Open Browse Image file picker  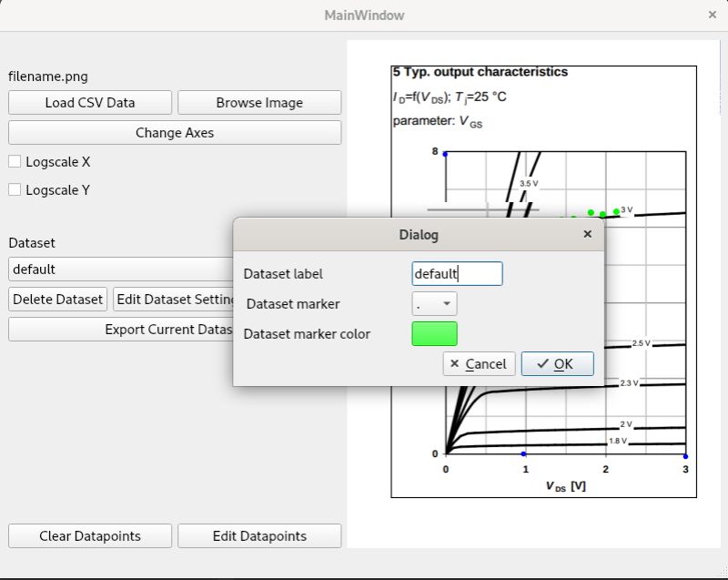[x=259, y=102]
